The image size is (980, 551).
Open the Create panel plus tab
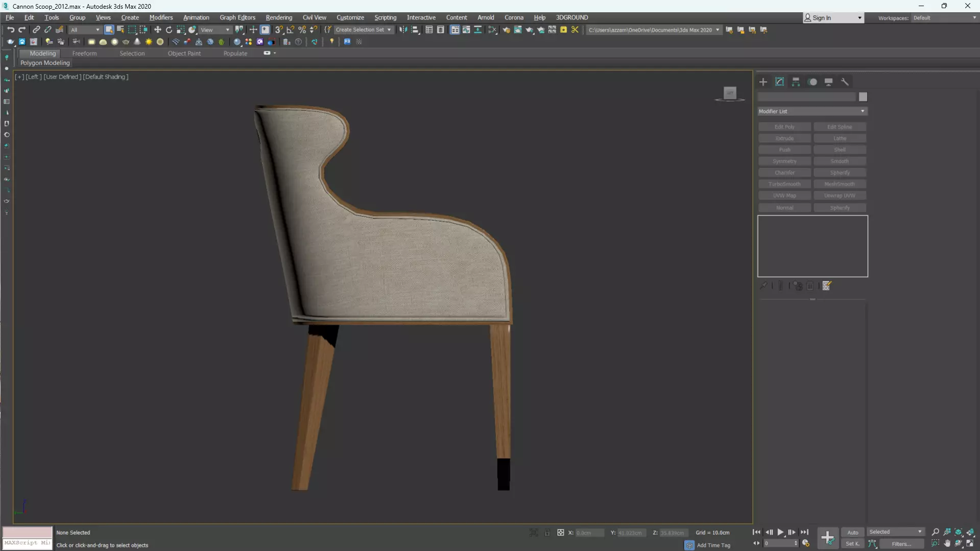763,82
